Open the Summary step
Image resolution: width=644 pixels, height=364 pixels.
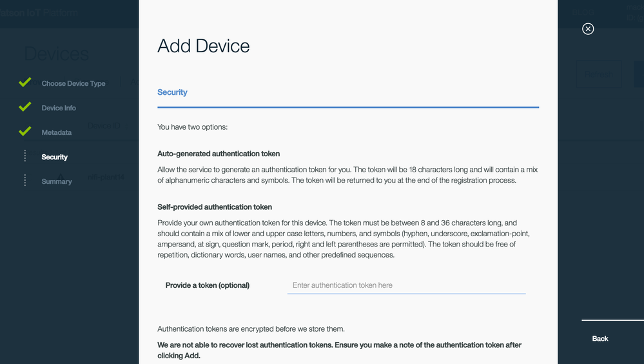coord(57,181)
